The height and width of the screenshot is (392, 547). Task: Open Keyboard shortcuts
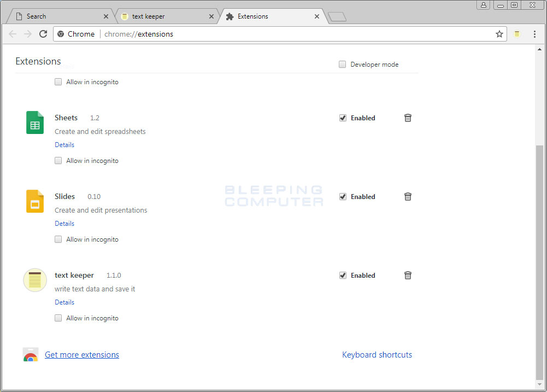pyautogui.click(x=377, y=354)
